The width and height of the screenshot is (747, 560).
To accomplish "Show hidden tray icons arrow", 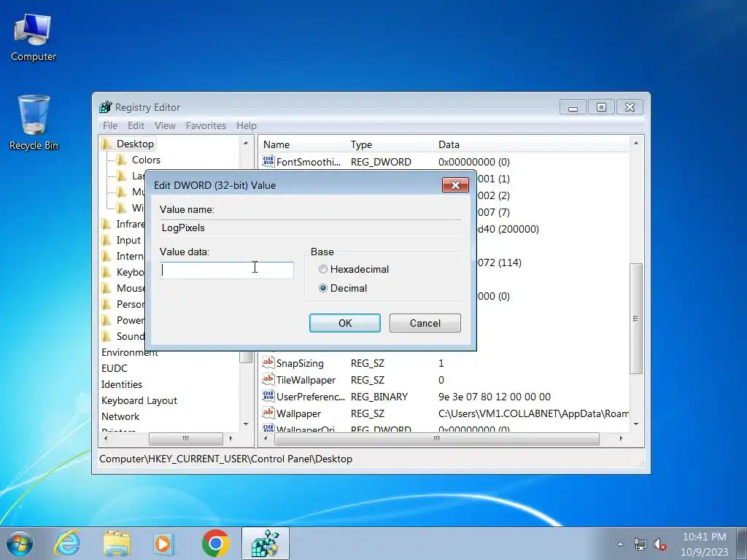I will click(620, 544).
